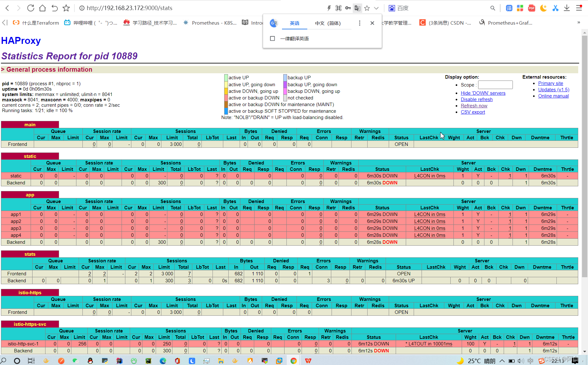
Task: Click the MAINT legend color swatch
Action: [226, 104]
